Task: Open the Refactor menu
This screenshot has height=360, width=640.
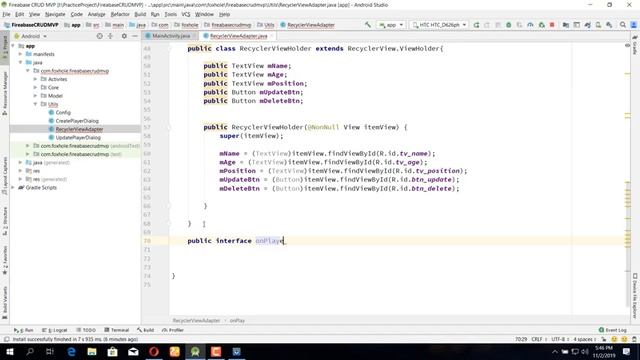Action: tap(120, 14)
